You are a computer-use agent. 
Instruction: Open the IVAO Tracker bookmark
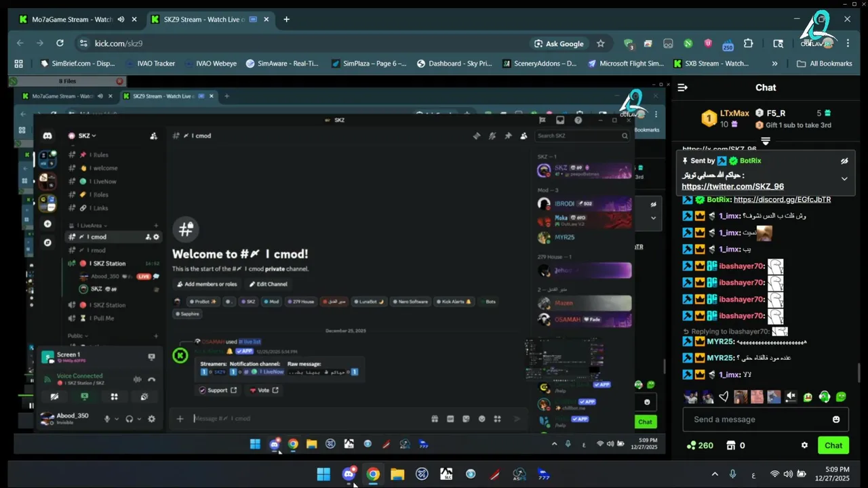click(150, 64)
